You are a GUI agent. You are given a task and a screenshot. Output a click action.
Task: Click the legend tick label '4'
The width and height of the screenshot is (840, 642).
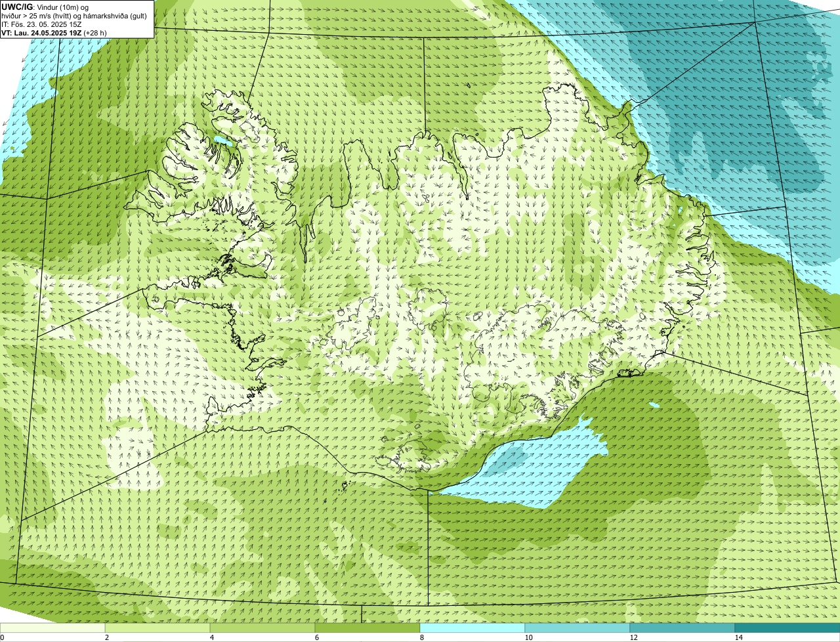[x=211, y=637]
